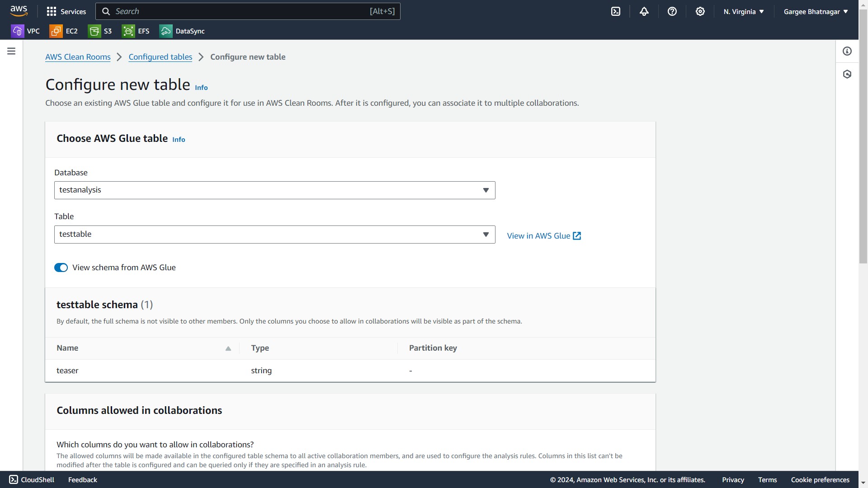This screenshot has width=868, height=488.
Task: Open the help question mark icon
Action: tap(672, 12)
